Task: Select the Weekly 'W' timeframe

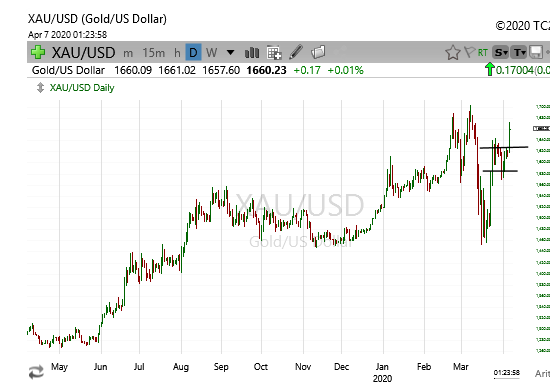Action: coord(212,53)
